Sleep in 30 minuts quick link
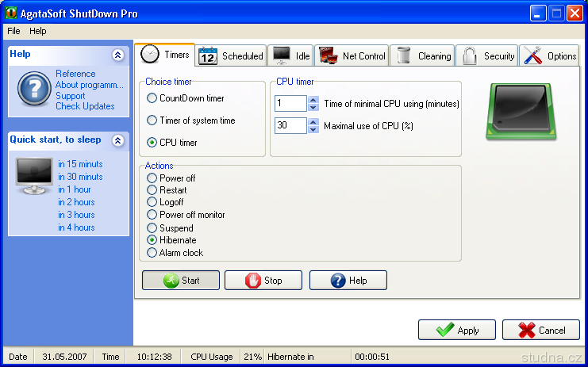Image resolution: width=588 pixels, height=367 pixels. click(x=80, y=177)
